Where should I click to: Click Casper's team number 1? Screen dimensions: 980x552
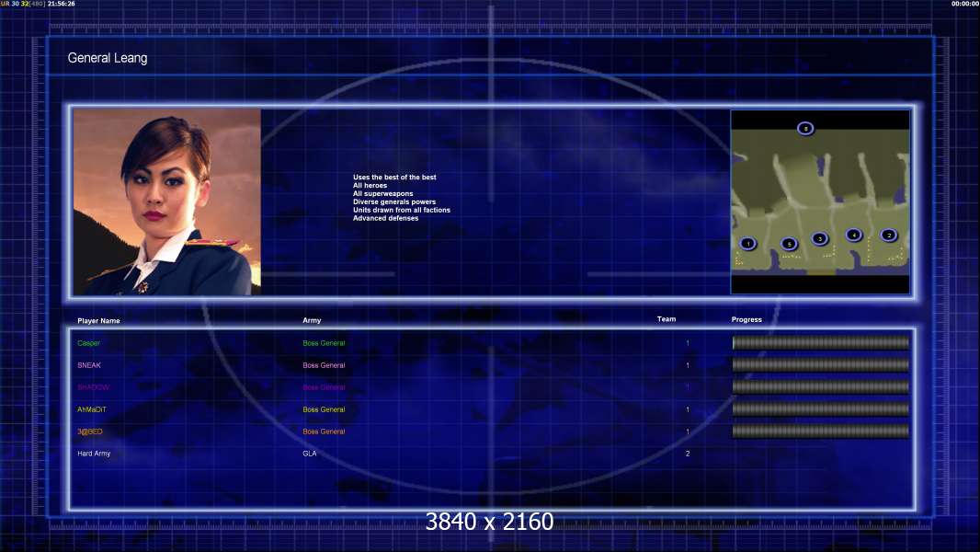pyautogui.click(x=688, y=343)
